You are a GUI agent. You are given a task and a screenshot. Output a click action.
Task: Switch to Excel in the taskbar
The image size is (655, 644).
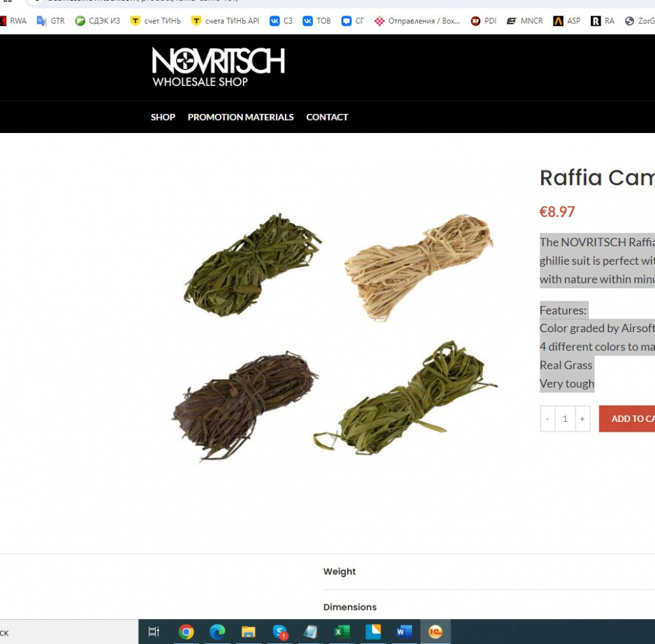click(341, 632)
